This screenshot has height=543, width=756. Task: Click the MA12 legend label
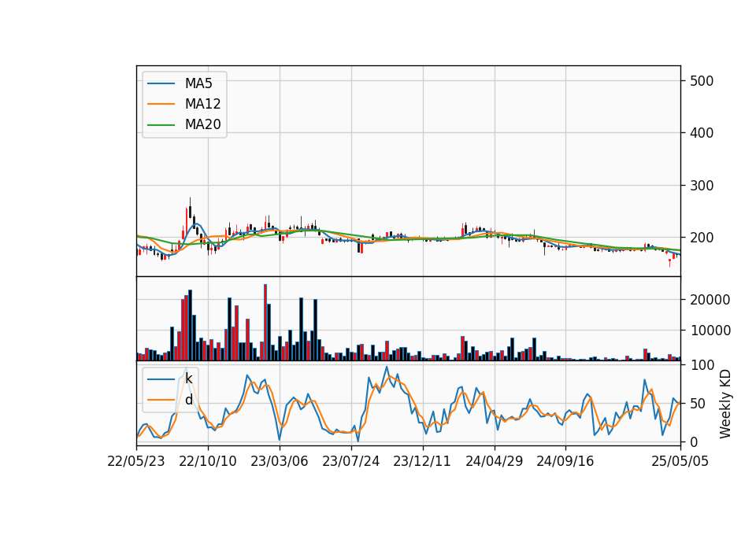(202, 104)
